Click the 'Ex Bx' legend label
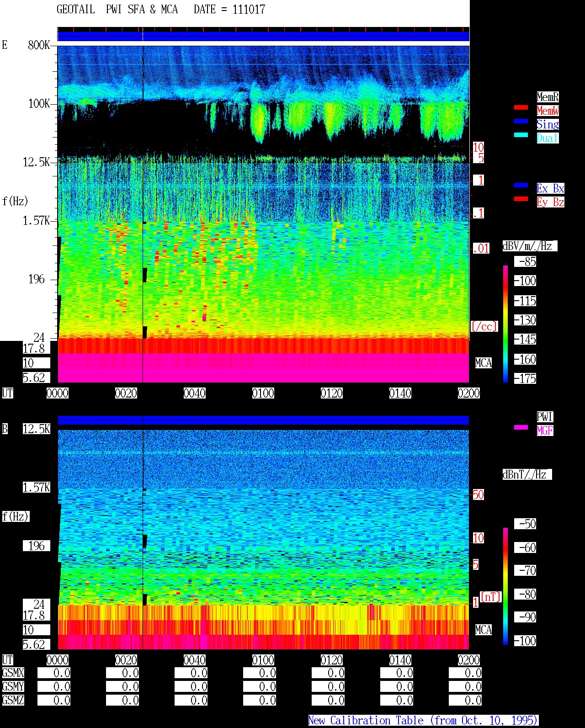Image resolution: width=585 pixels, height=728 pixels. [550, 188]
